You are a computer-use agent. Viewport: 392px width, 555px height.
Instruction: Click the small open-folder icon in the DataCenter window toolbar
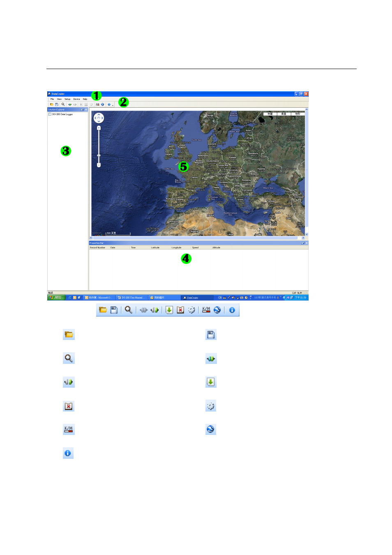coord(52,104)
